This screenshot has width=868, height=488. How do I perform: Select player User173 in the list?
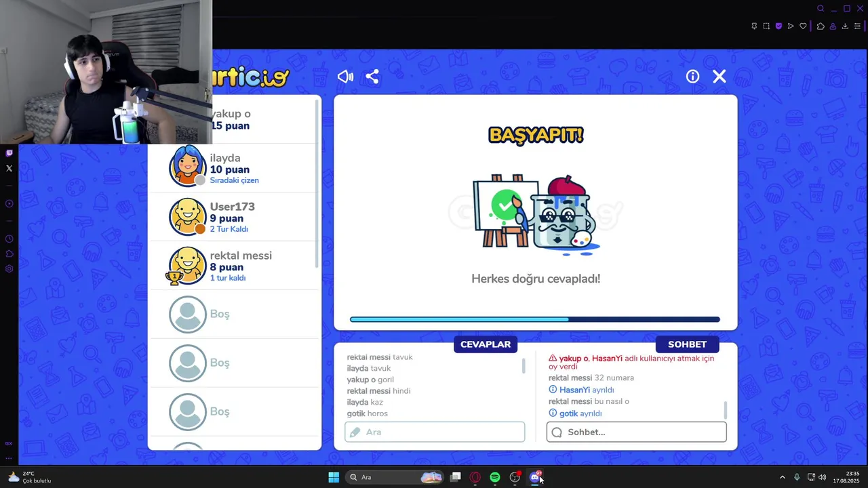pos(233,217)
